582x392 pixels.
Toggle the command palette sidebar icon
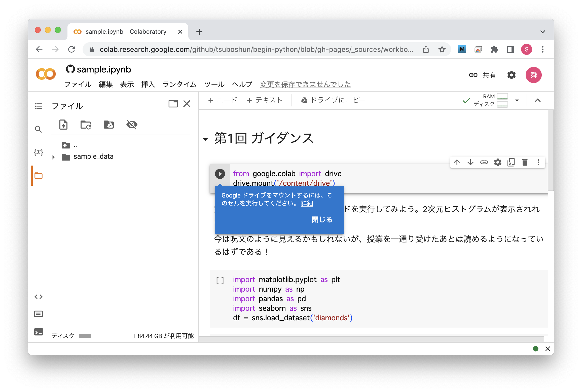coord(39,314)
